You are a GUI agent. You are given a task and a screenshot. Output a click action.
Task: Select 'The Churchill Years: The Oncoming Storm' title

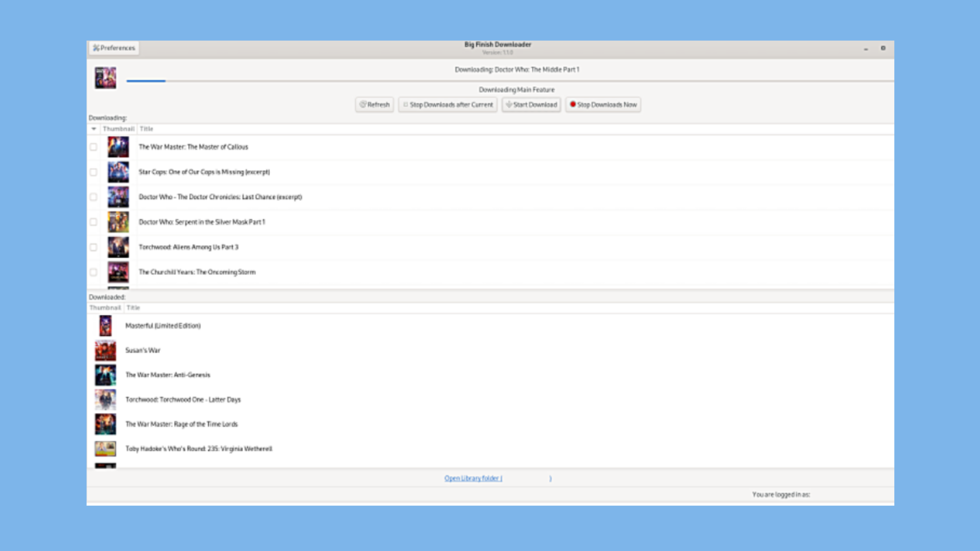[197, 272]
